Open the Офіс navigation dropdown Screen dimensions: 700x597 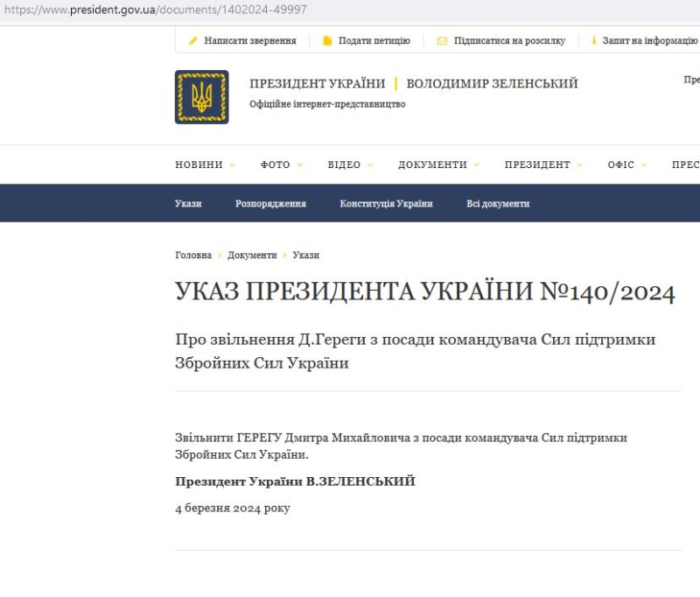tap(626, 165)
